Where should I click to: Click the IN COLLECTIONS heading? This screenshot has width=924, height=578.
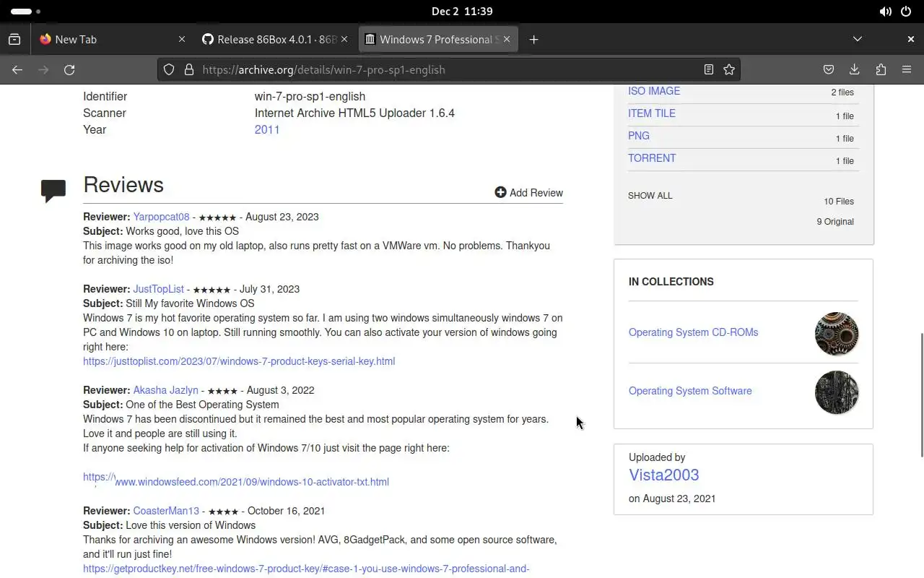click(671, 282)
